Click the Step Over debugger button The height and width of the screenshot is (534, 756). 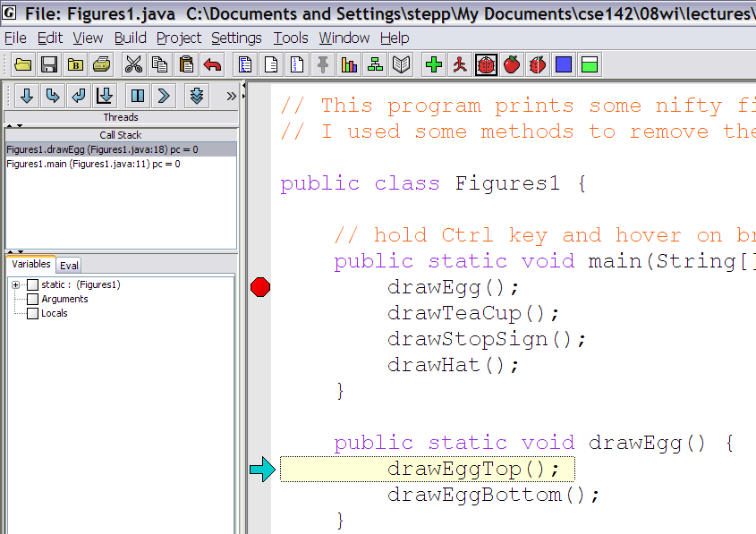tap(52, 95)
